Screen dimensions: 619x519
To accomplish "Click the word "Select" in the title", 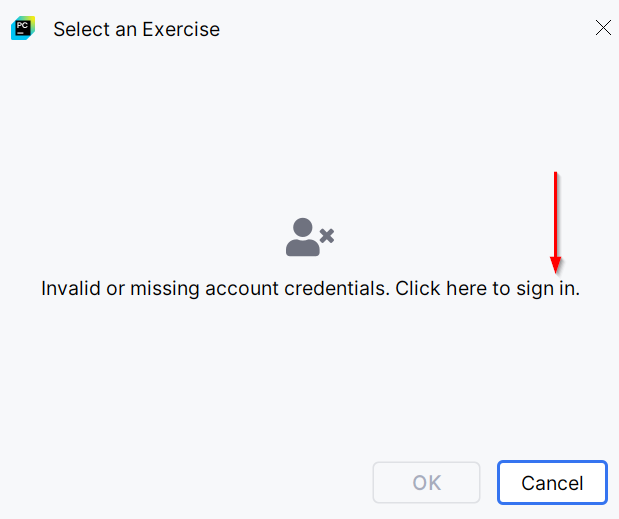I will (81, 29).
